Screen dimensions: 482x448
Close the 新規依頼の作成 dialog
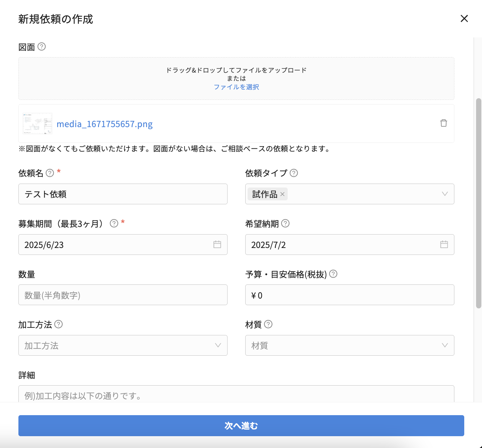(x=464, y=18)
